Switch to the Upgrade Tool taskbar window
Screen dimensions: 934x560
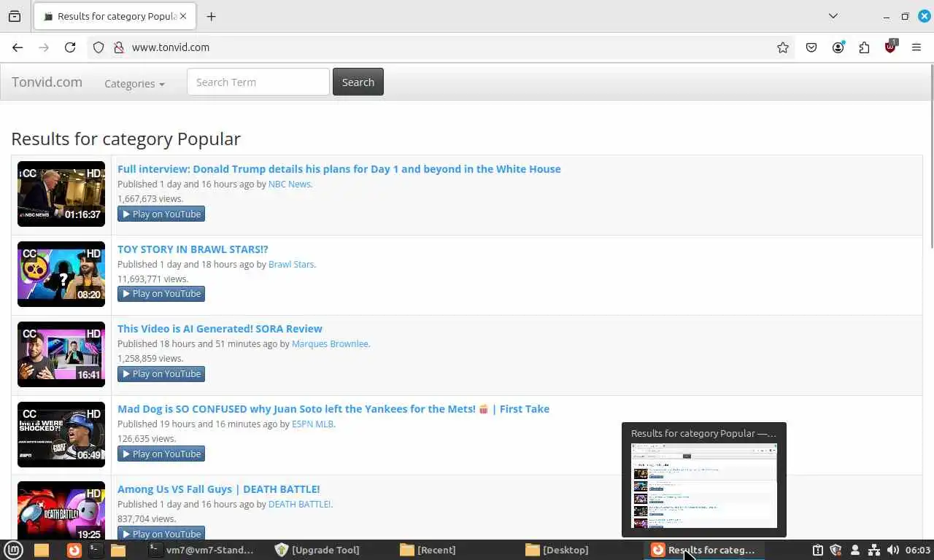tap(317, 550)
